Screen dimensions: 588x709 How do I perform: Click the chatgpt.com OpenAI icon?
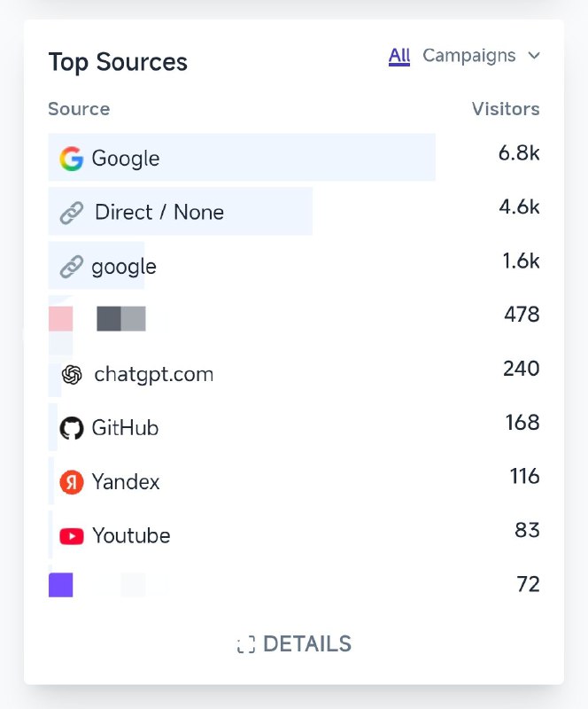coord(72,375)
